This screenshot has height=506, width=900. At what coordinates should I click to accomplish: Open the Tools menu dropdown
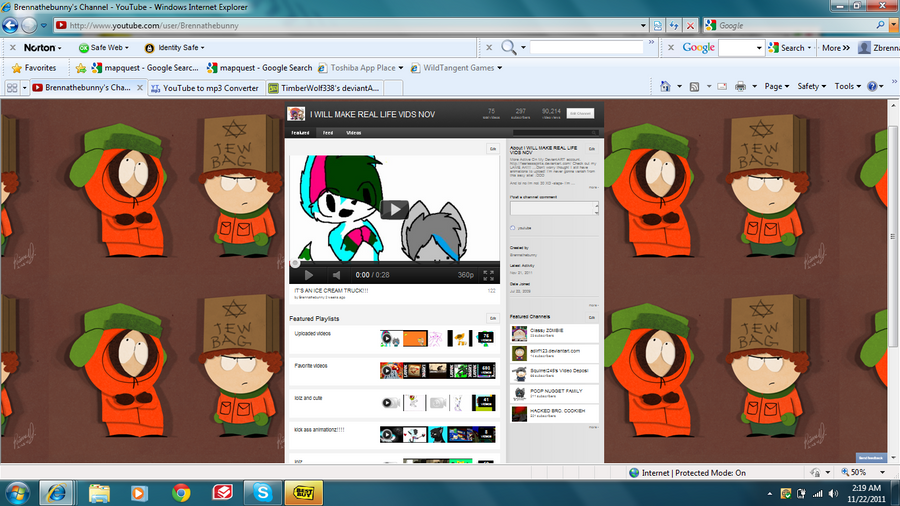click(848, 86)
